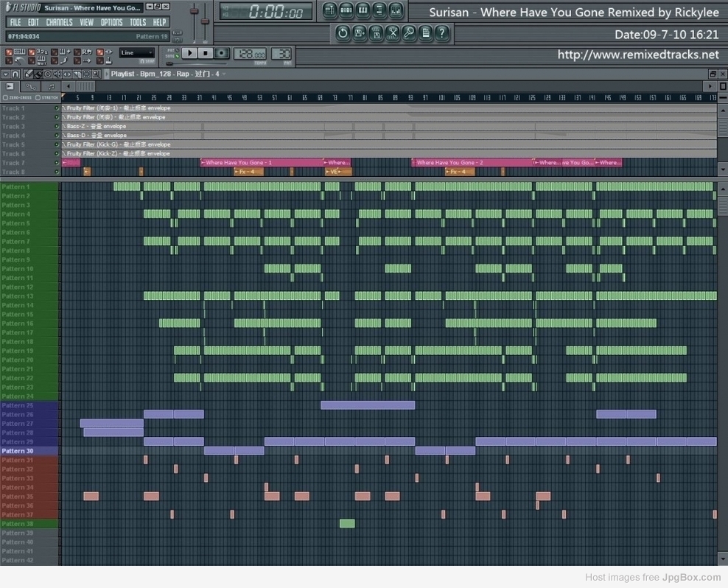Open the Piano Roll view button

pyautogui.click(x=363, y=10)
